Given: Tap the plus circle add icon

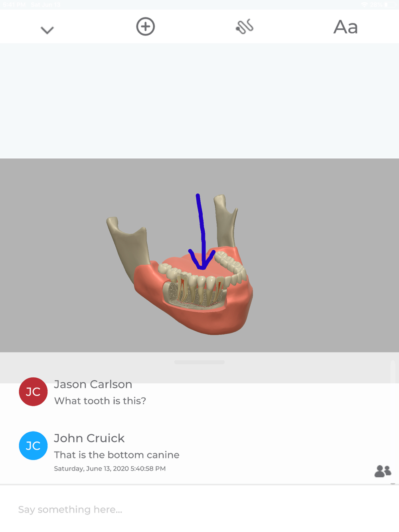Looking at the screenshot, I should [146, 27].
